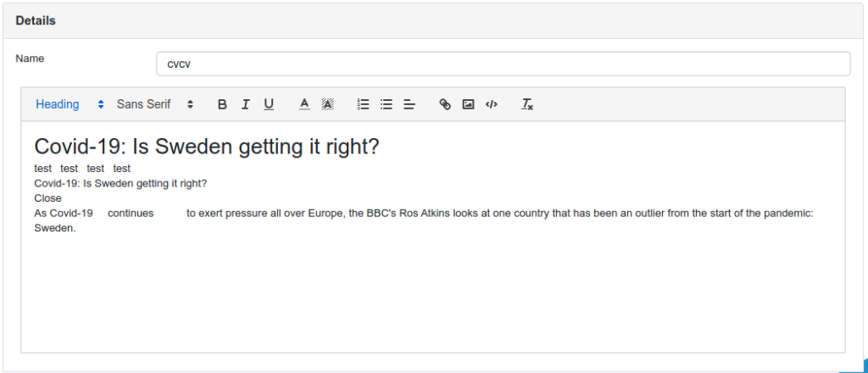Viewport: 868px width, 373px height.
Task: Insert a hyperlink
Action: (445, 104)
